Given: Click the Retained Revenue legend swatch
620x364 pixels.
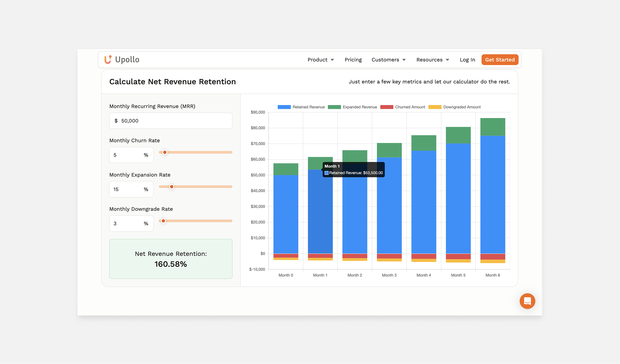Looking at the screenshot, I should (284, 107).
